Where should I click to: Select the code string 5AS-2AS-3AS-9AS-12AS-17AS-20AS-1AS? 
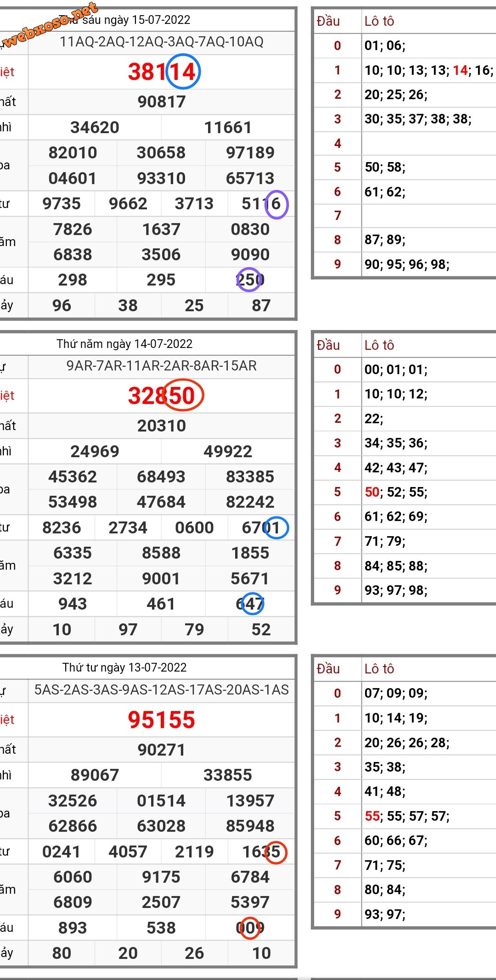click(162, 690)
